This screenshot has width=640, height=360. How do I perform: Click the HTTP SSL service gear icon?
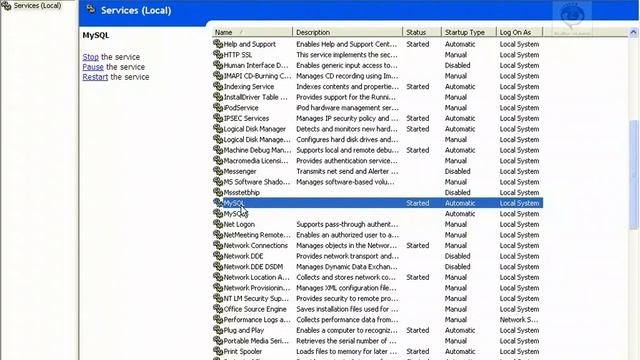pyautogui.click(x=218, y=54)
